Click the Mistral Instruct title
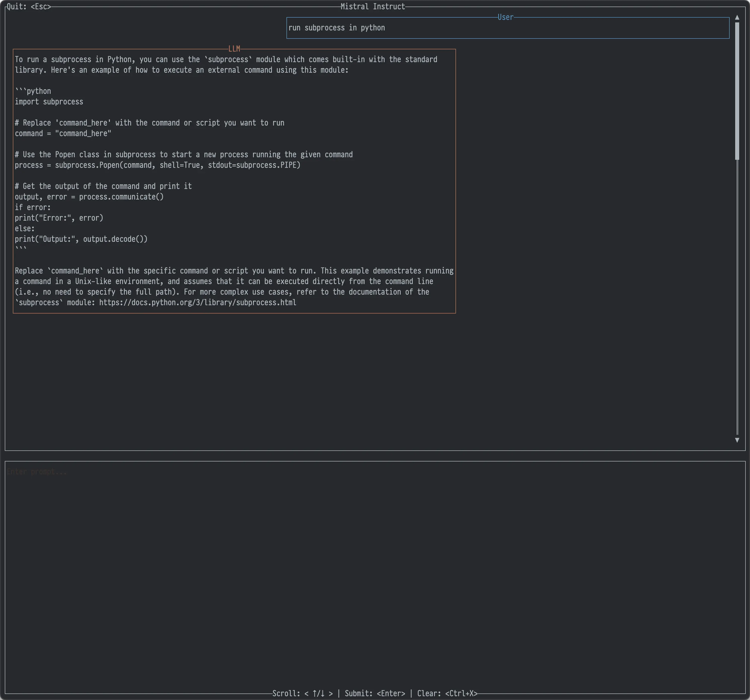The image size is (750, 700). point(372,6)
